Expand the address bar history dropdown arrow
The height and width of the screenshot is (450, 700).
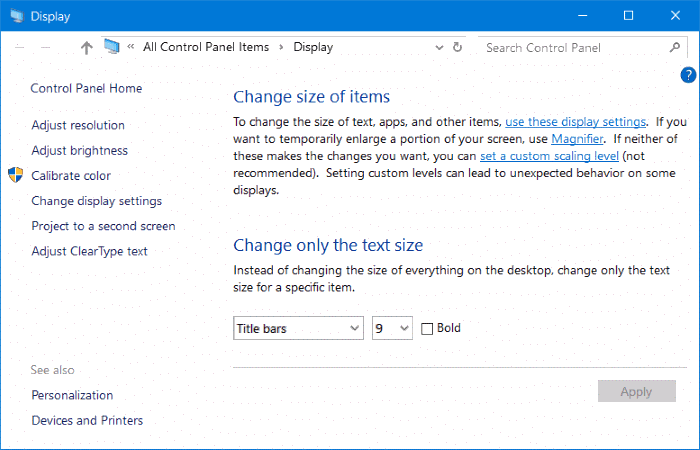pyautogui.click(x=439, y=47)
